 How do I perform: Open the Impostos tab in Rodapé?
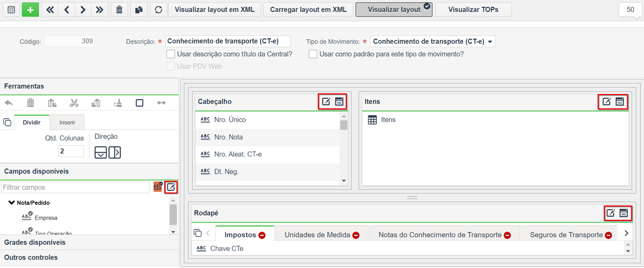(240, 235)
